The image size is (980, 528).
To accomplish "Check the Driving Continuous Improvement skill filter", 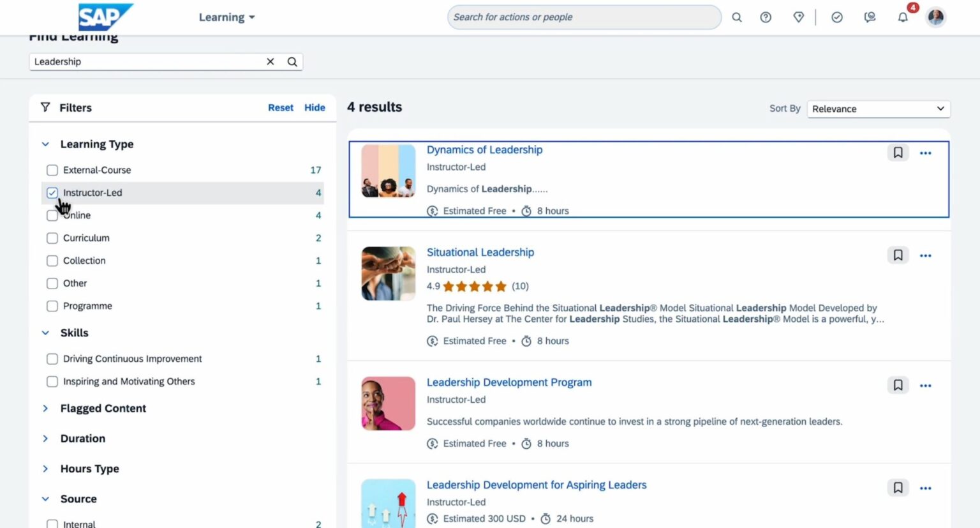I will coord(52,358).
